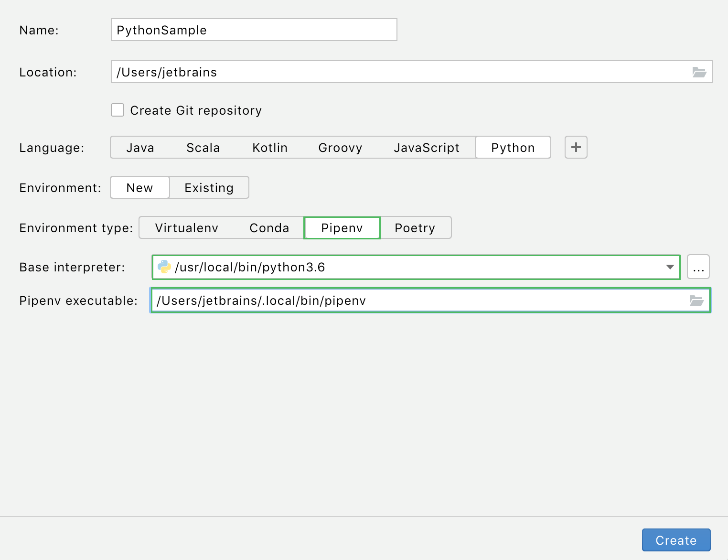Click the Create button

[676, 540]
